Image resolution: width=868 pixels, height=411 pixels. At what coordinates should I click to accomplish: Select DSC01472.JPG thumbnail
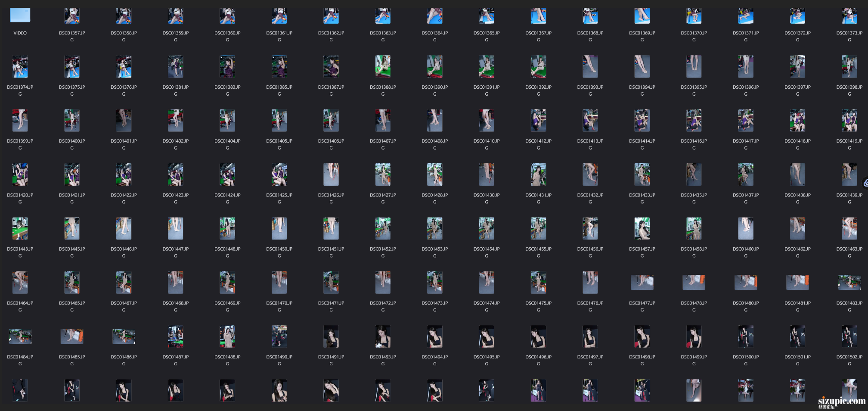[x=383, y=282]
